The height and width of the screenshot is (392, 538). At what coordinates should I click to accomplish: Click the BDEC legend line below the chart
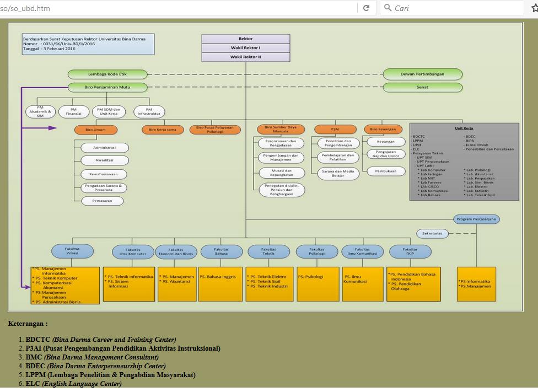(x=95, y=366)
